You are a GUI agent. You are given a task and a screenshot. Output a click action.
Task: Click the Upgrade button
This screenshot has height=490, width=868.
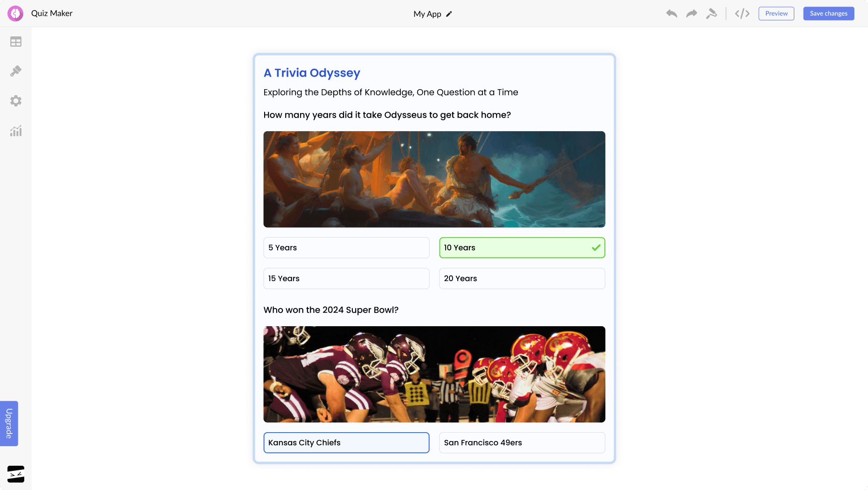(x=8, y=423)
